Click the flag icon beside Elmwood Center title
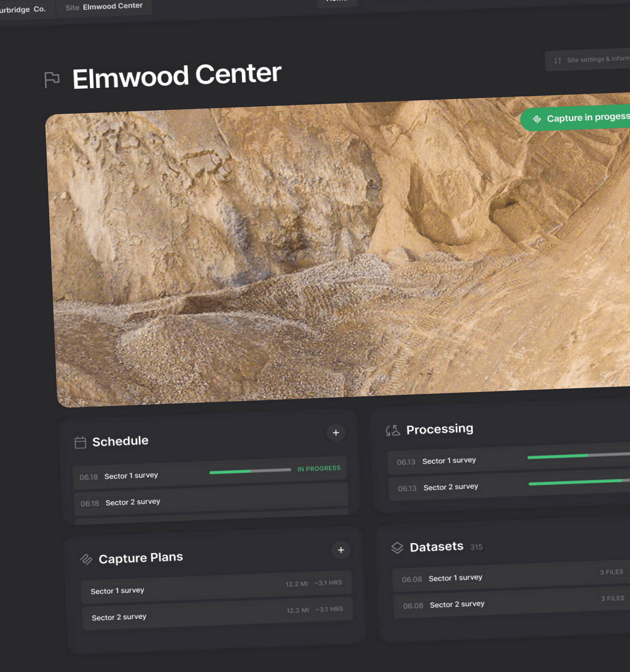Viewport: 630px width, 672px height. click(52, 80)
